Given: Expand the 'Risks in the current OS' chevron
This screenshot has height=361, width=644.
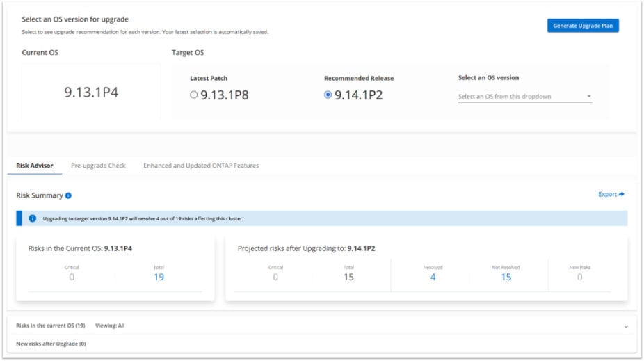Looking at the screenshot, I should tap(625, 326).
